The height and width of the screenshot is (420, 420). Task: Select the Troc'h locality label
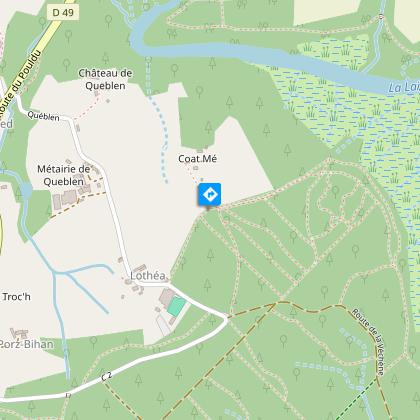[16, 297]
